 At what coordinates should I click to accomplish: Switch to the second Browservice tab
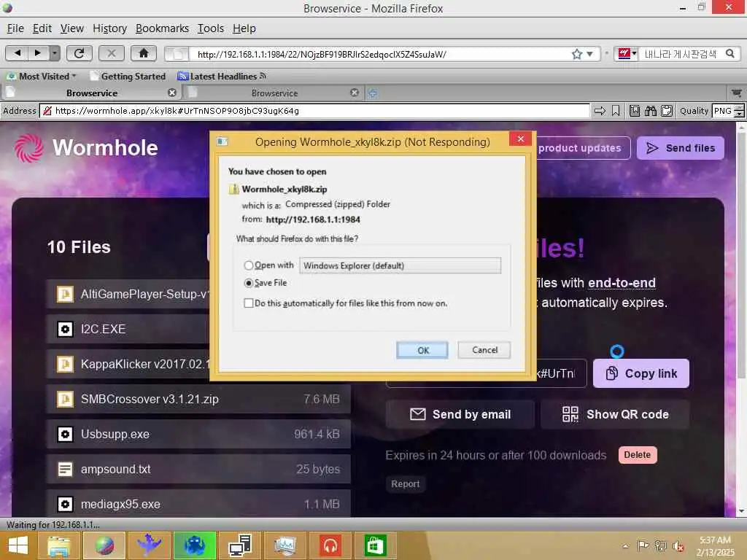(274, 93)
